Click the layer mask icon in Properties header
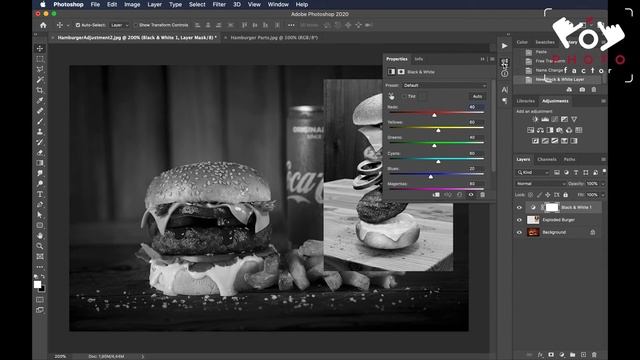Viewport: 640px width, 360px height. [x=401, y=72]
